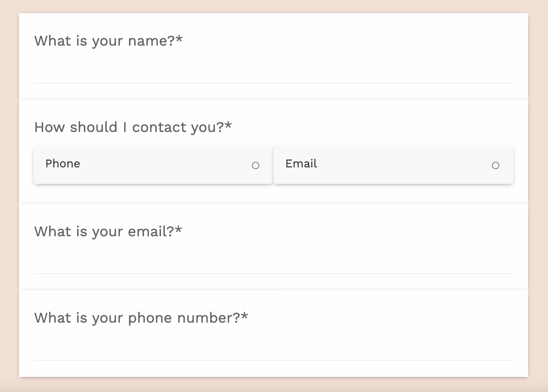Click the required asterisk after name question
The height and width of the screenshot is (392, 548).
tap(179, 40)
